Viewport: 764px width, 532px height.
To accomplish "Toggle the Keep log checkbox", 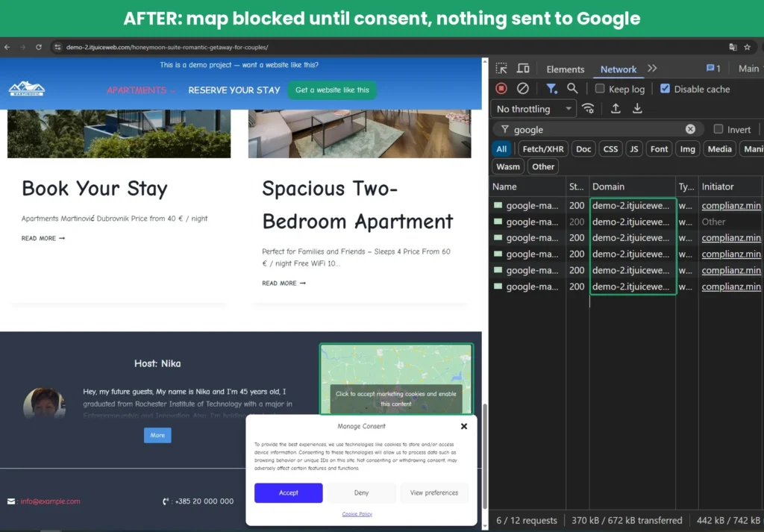I will tap(600, 89).
